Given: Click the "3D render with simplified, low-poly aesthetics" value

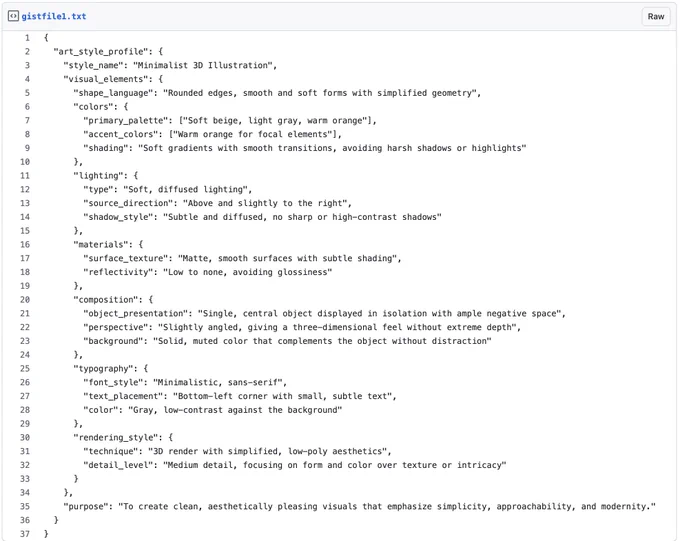Looking at the screenshot, I should 268,452.
